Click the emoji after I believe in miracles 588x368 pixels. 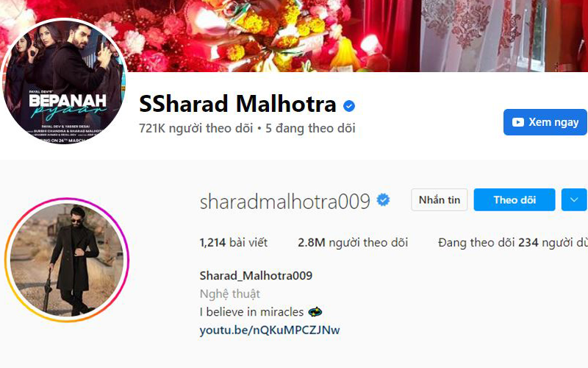(x=315, y=311)
